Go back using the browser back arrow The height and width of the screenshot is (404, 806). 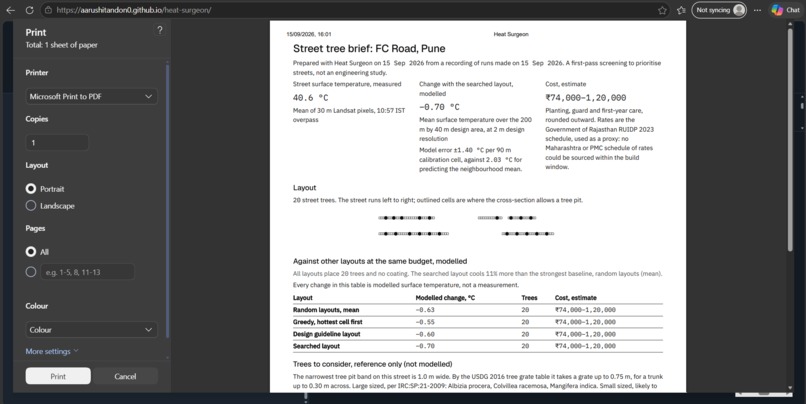click(x=10, y=10)
